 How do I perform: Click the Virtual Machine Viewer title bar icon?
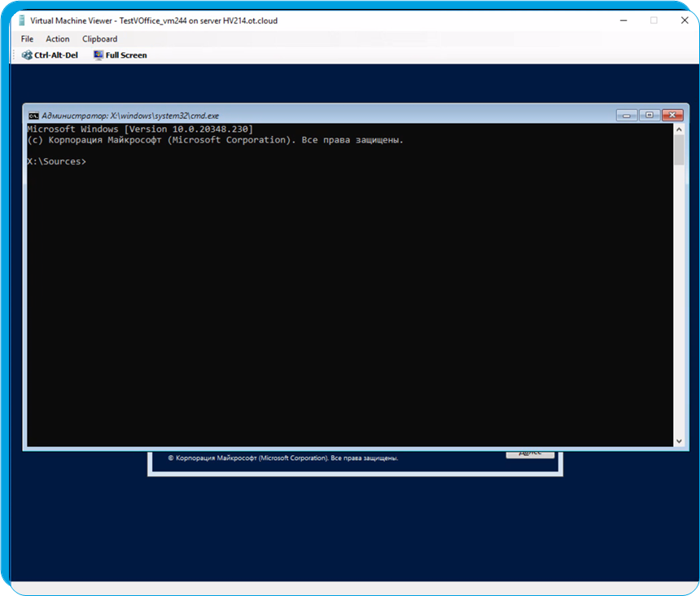click(x=21, y=20)
